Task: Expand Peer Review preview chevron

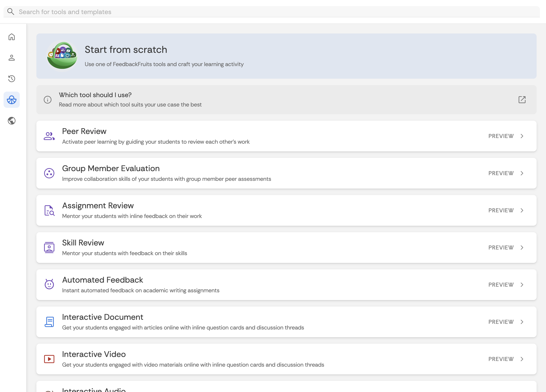Action: [522, 136]
